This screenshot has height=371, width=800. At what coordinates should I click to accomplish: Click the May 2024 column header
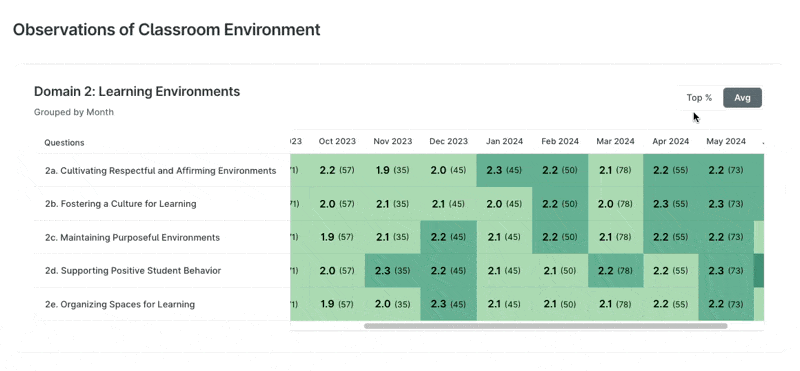726,141
